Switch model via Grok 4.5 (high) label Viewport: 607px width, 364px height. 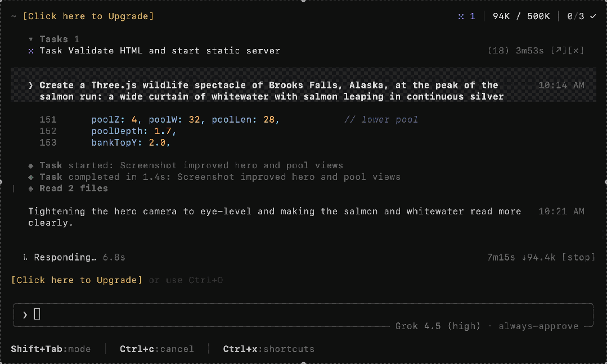(x=438, y=326)
